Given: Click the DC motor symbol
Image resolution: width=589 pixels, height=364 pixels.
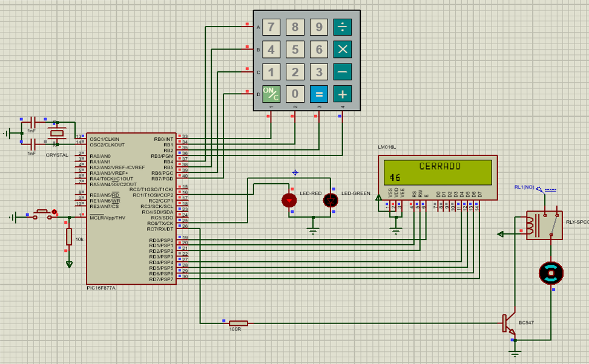Looking at the screenshot, I should [551, 273].
